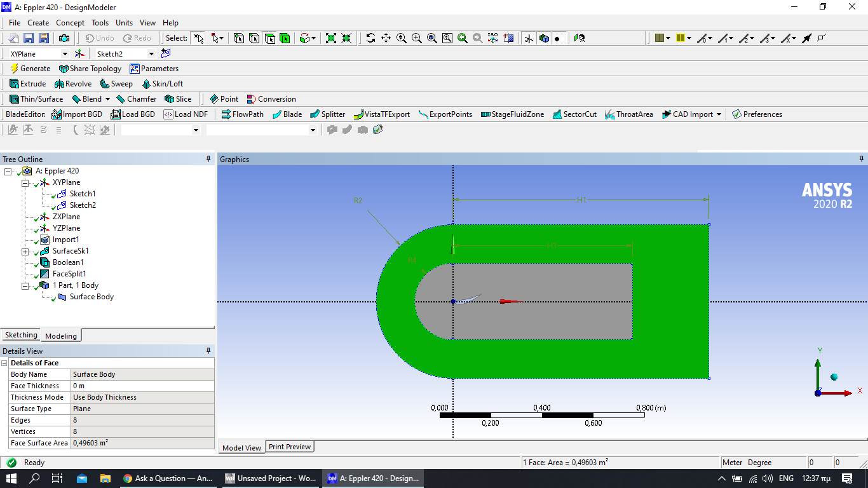Open the Select Mode dropdown
868x488 pixels.
217,38
